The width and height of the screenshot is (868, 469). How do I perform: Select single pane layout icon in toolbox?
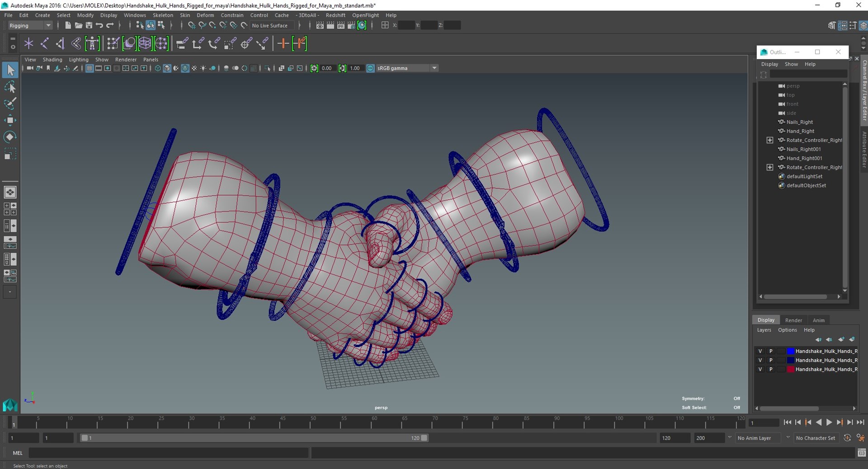[10, 192]
